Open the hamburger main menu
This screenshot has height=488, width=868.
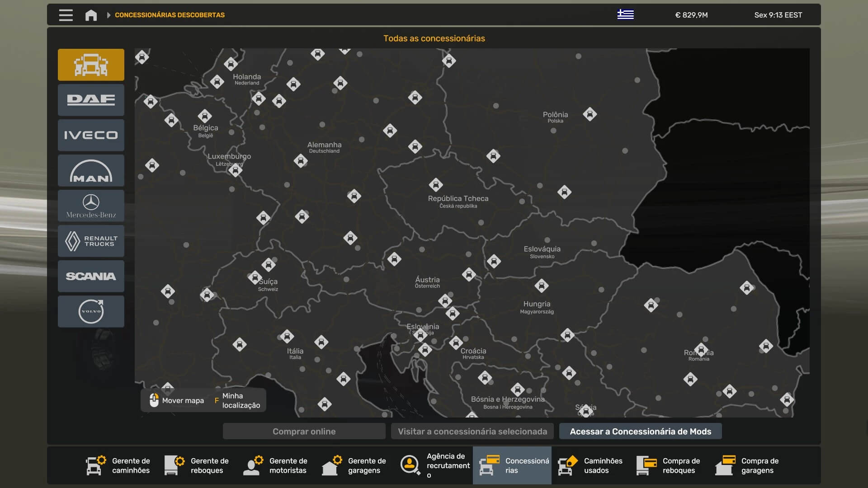(66, 15)
